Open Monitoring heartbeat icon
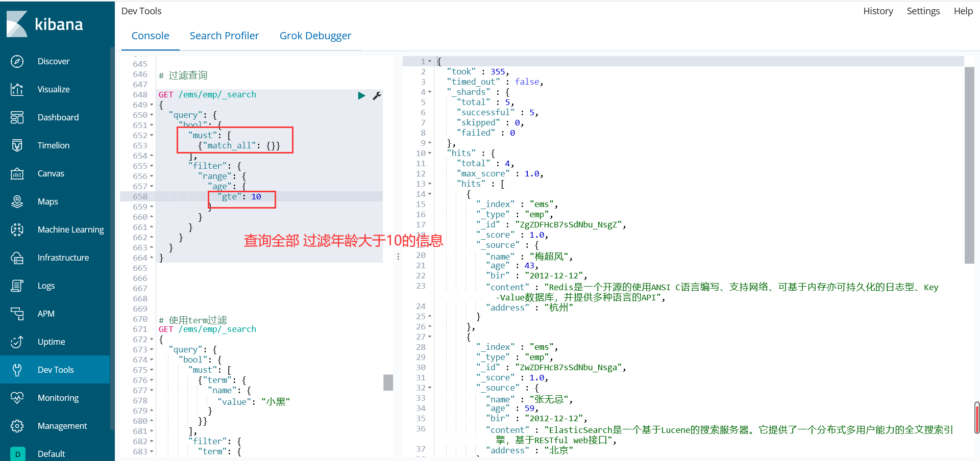980x461 pixels. coord(17,398)
